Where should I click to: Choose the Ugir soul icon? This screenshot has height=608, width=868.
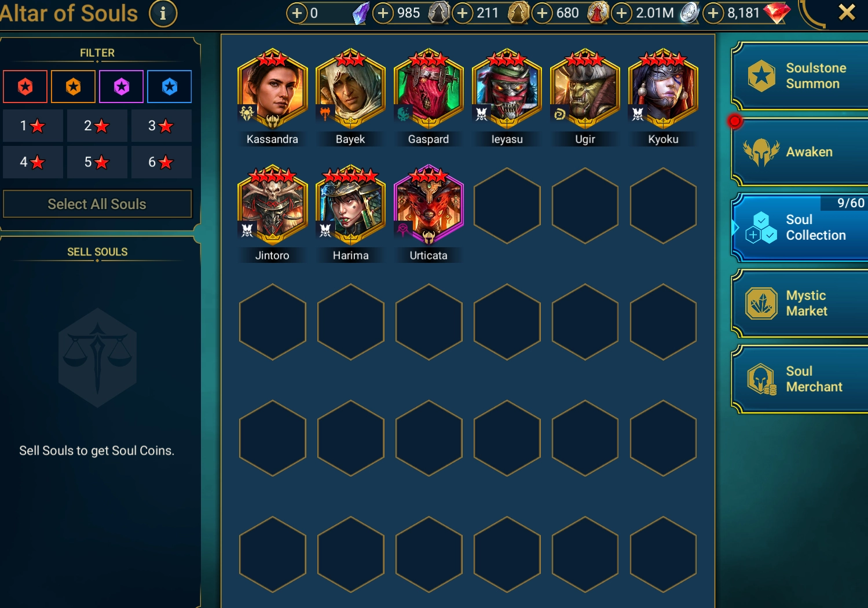[x=585, y=89]
